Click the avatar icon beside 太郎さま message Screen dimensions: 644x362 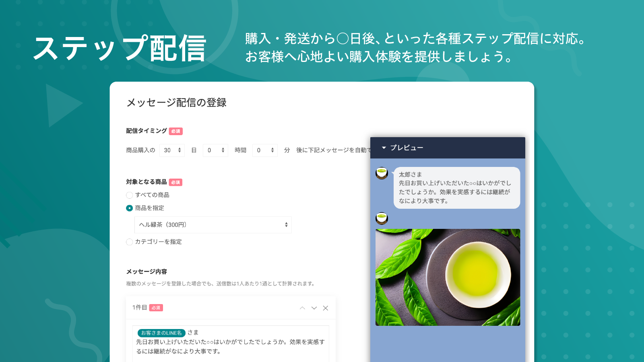click(381, 173)
